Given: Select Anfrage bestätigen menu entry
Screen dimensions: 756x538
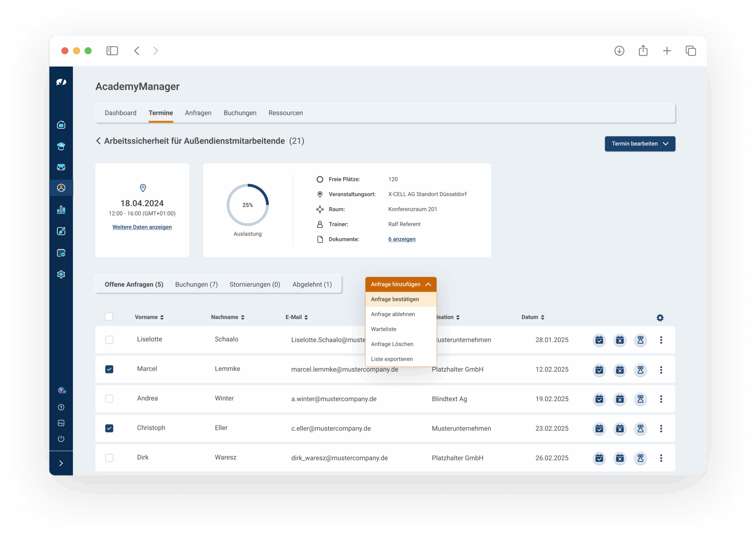Looking at the screenshot, I should click(400, 299).
